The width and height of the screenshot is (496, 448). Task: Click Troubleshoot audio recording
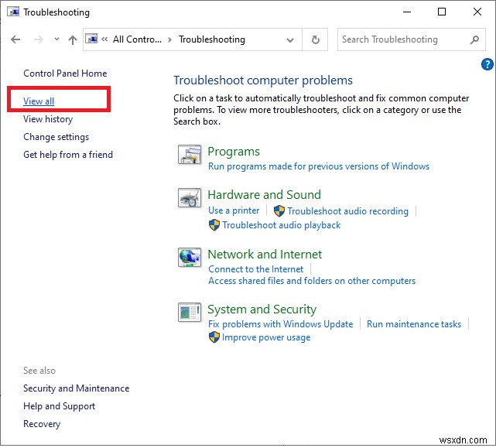pyautogui.click(x=348, y=211)
